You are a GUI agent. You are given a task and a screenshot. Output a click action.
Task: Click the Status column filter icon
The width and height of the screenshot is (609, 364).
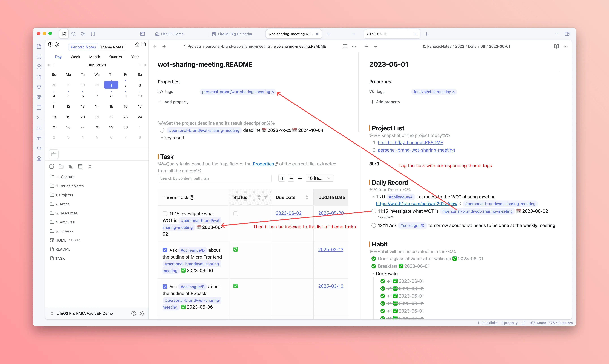265,197
